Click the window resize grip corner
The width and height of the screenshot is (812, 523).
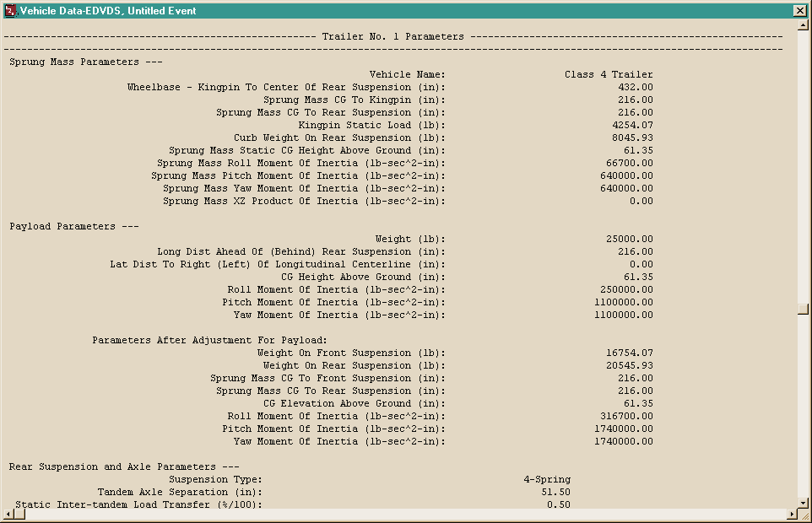click(x=804, y=515)
